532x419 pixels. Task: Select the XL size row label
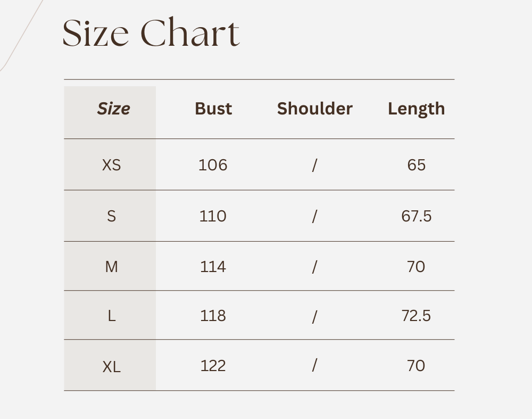(x=111, y=366)
